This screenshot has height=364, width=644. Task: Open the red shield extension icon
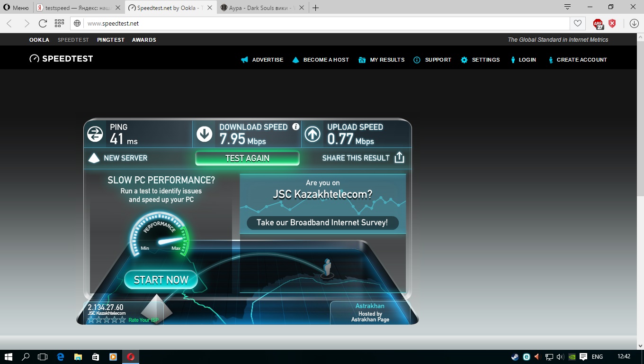612,23
